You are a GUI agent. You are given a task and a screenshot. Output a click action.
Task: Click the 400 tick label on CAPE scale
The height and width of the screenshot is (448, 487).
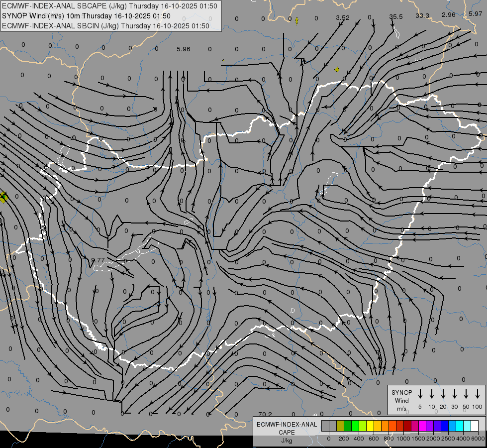tap(359, 439)
